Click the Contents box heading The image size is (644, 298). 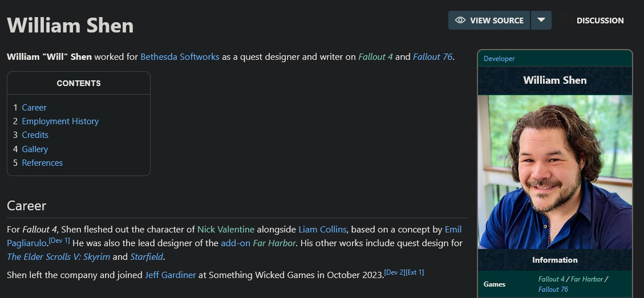click(79, 83)
